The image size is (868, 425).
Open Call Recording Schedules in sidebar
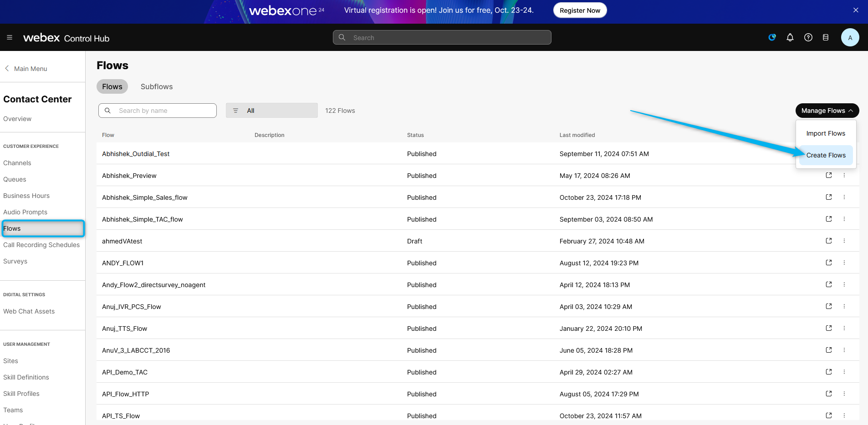point(41,245)
